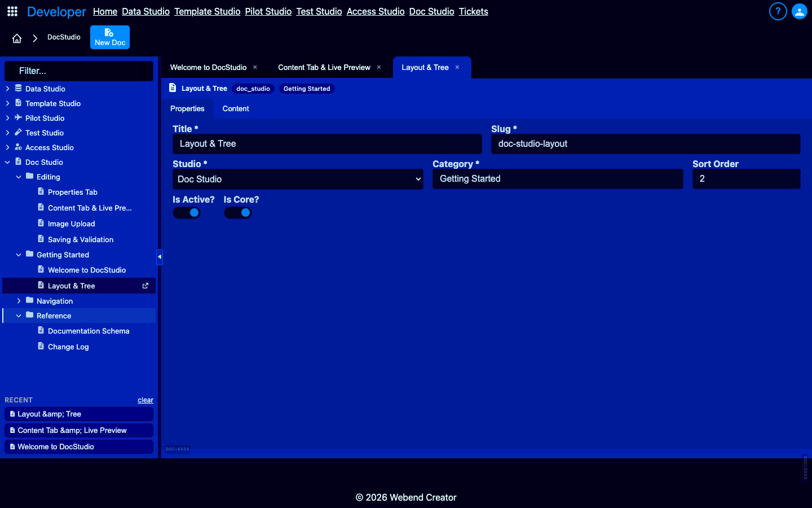Open Access Studio link in top navigation

pyautogui.click(x=376, y=11)
